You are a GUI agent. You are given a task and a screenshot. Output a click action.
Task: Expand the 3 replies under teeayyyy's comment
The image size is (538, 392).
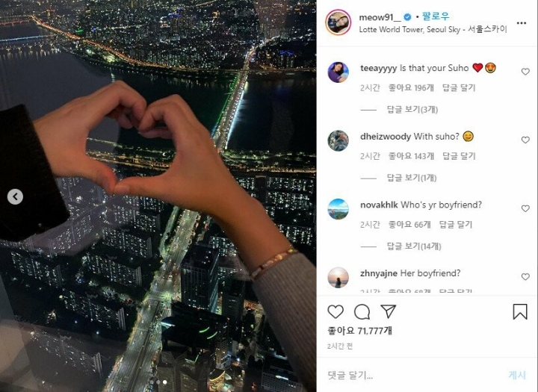(x=412, y=110)
